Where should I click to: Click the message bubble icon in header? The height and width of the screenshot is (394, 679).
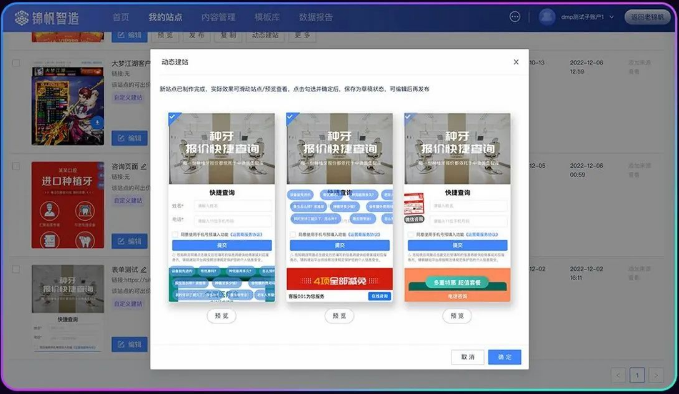coord(514,17)
